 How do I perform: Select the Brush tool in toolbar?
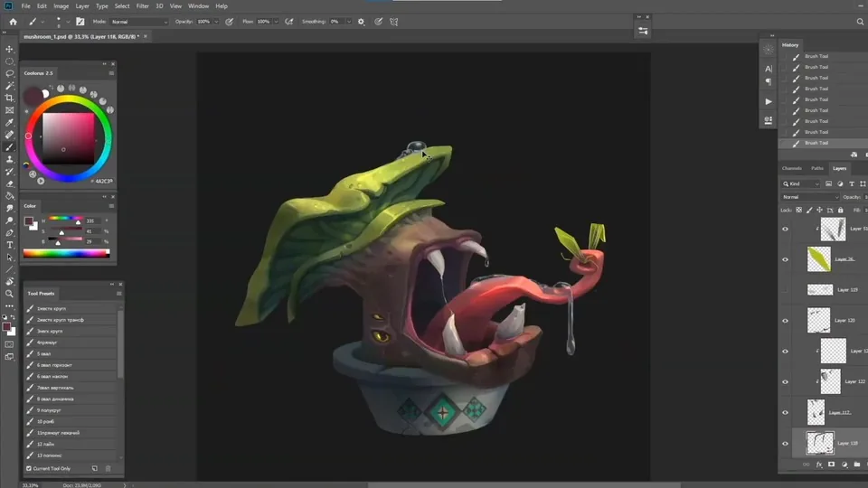tap(9, 147)
